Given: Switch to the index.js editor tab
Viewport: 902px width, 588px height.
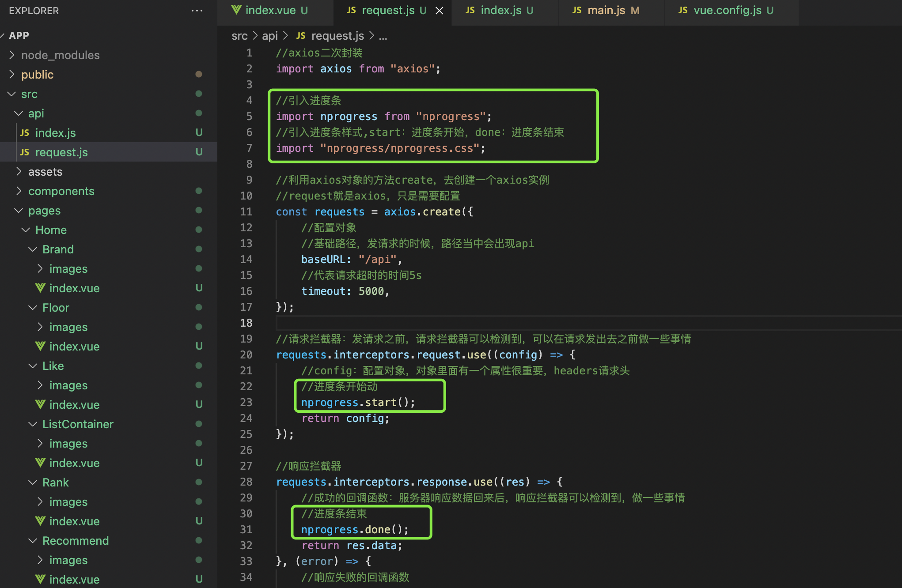Looking at the screenshot, I should [x=501, y=11].
